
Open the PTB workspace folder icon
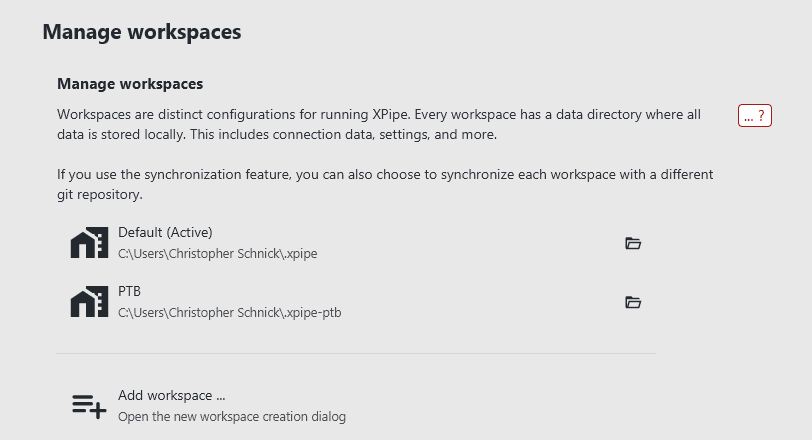coord(632,302)
